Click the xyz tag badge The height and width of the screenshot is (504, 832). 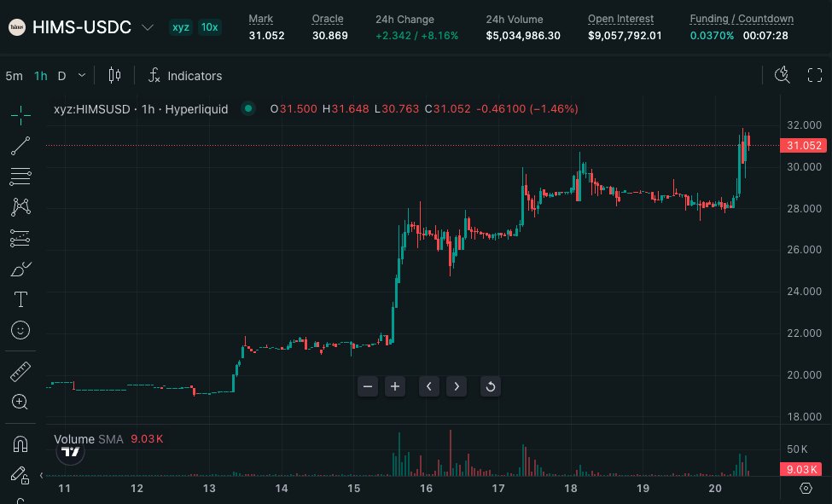[x=181, y=27]
